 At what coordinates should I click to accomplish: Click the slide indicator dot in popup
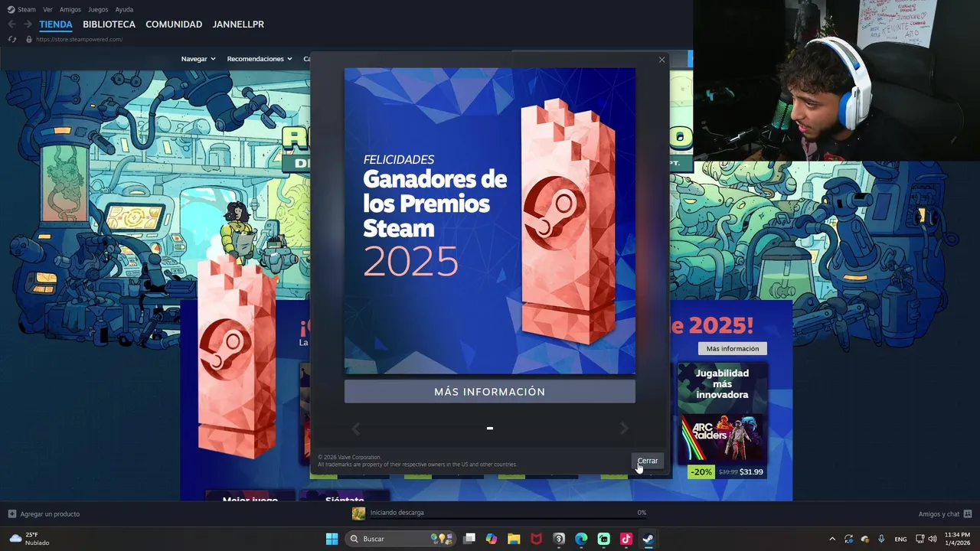[490, 429]
